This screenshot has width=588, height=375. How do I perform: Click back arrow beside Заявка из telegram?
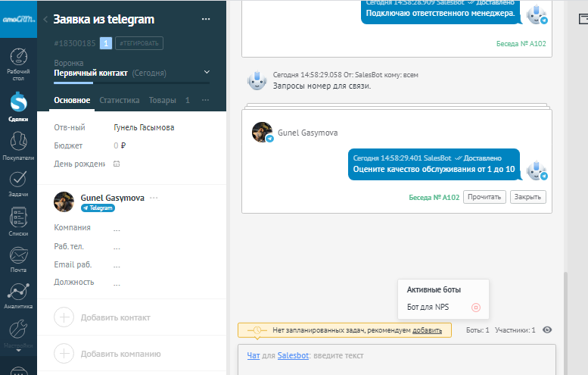(45, 20)
